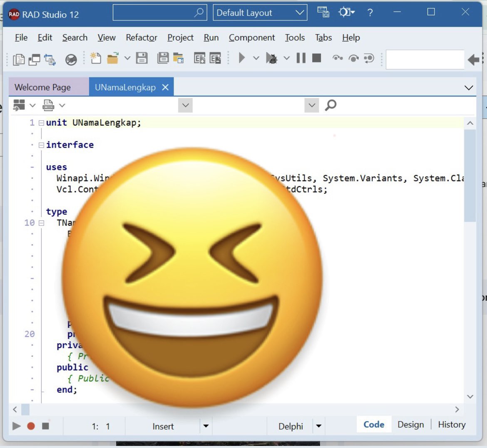
Task: Open the dark mode gear options icon
Action: [346, 12]
